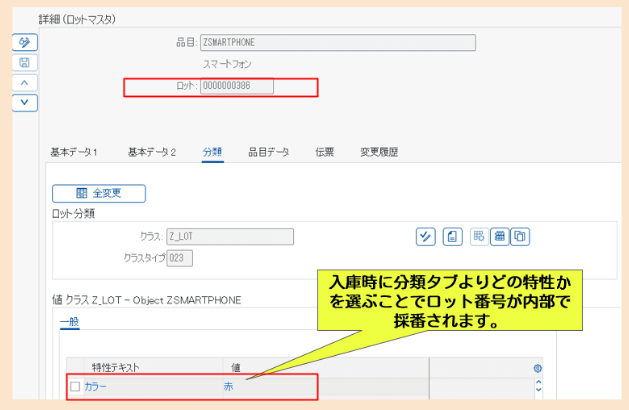Screen dimensions: 629x410
Task: Click the calculator-style icon in lot classification
Action: point(499,236)
